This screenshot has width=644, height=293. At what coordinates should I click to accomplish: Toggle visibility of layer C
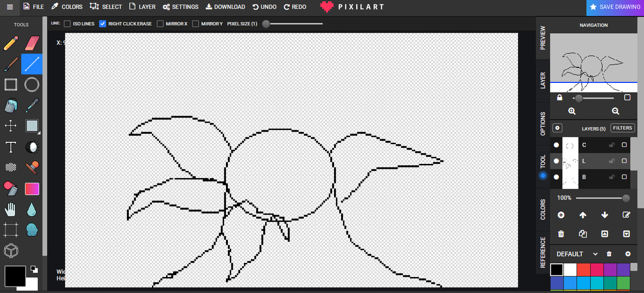[556, 145]
